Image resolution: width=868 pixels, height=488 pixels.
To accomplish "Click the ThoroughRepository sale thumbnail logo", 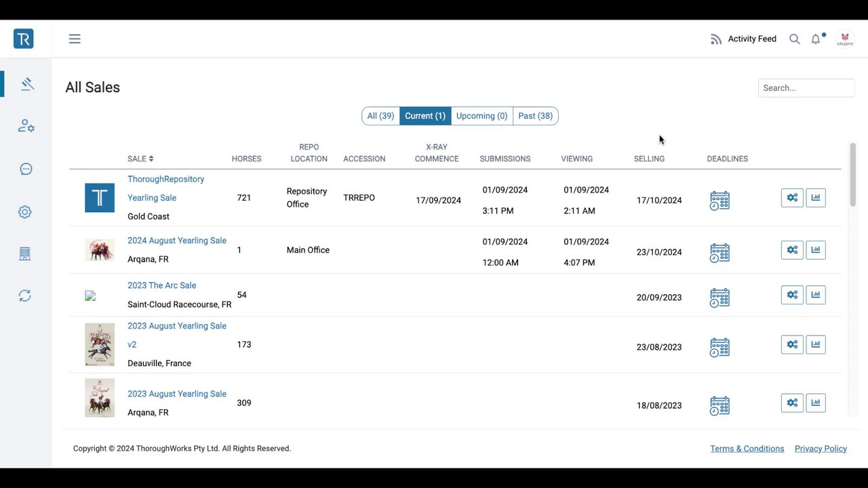I will click(x=100, y=198).
